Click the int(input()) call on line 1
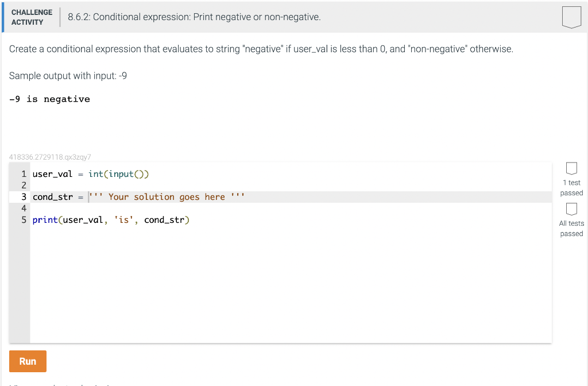Viewport: 588px width, 386px height. [x=118, y=174]
